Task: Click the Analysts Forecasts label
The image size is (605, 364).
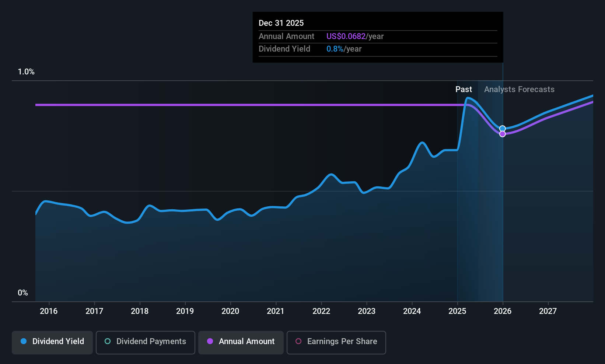Action: (x=519, y=90)
